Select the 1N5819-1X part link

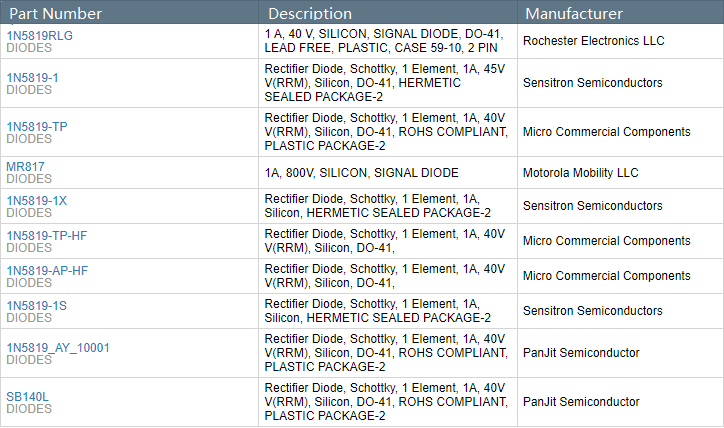[36, 200]
